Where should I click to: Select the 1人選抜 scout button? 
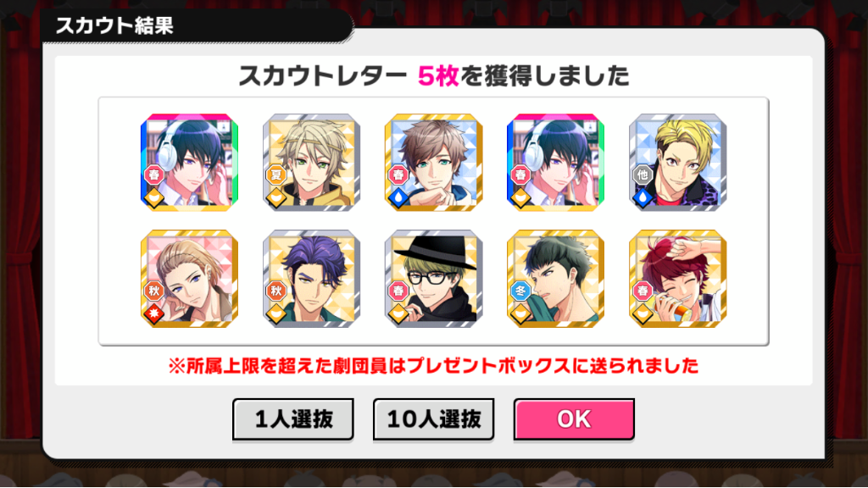coord(292,419)
